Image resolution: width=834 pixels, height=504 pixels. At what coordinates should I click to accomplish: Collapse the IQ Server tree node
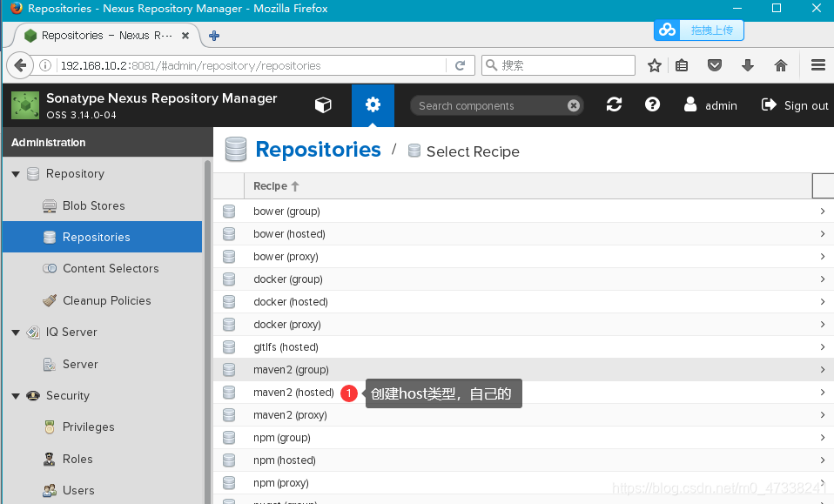click(x=16, y=333)
